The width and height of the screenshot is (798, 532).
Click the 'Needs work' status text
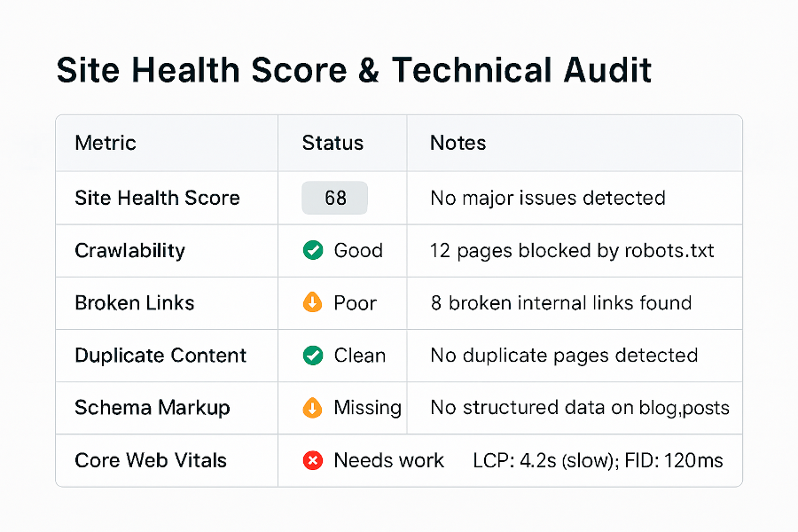pos(388,460)
